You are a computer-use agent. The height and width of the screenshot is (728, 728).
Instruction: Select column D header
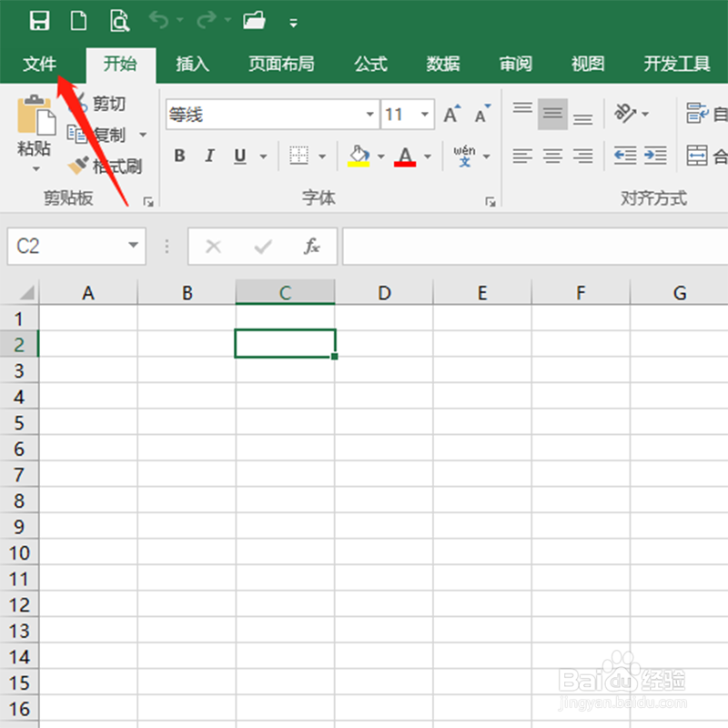coord(384,292)
